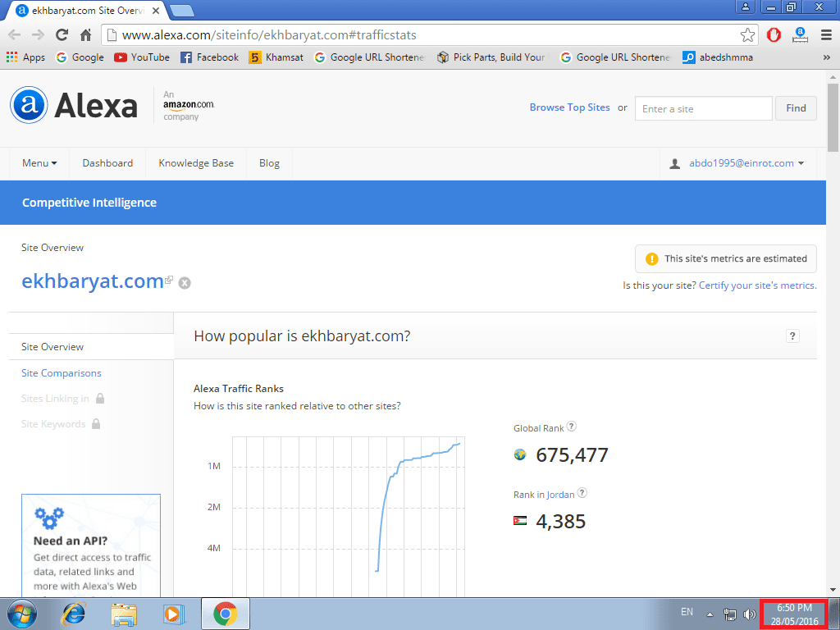This screenshot has height=630, width=840.
Task: Open the abdo1995@einrot.com account dropdown
Action: tap(737, 163)
